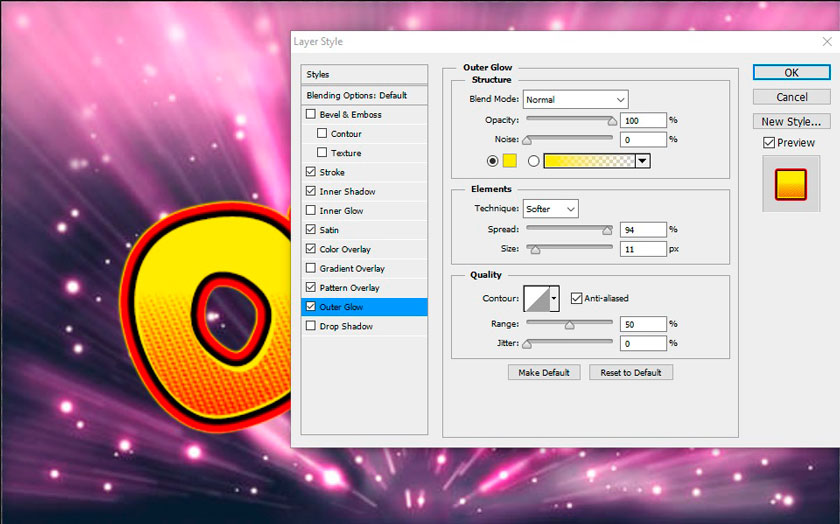Open the Contour picker arrow in Quality
The height and width of the screenshot is (524, 840).
pos(554,298)
